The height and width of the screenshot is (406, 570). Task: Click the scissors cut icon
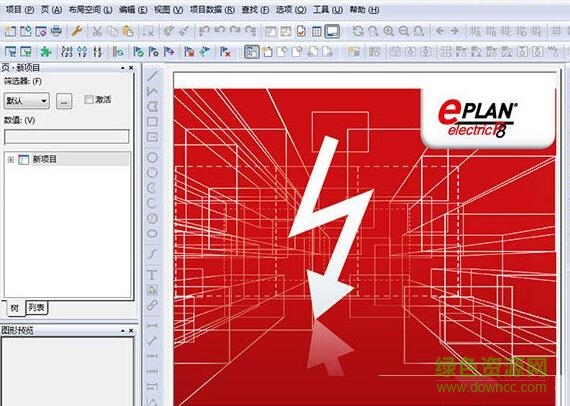[x=97, y=31]
